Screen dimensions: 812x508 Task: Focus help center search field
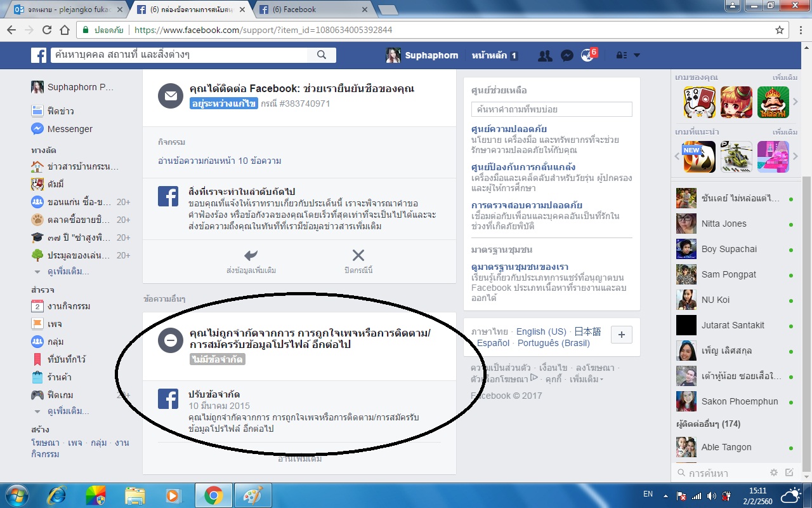coord(552,109)
